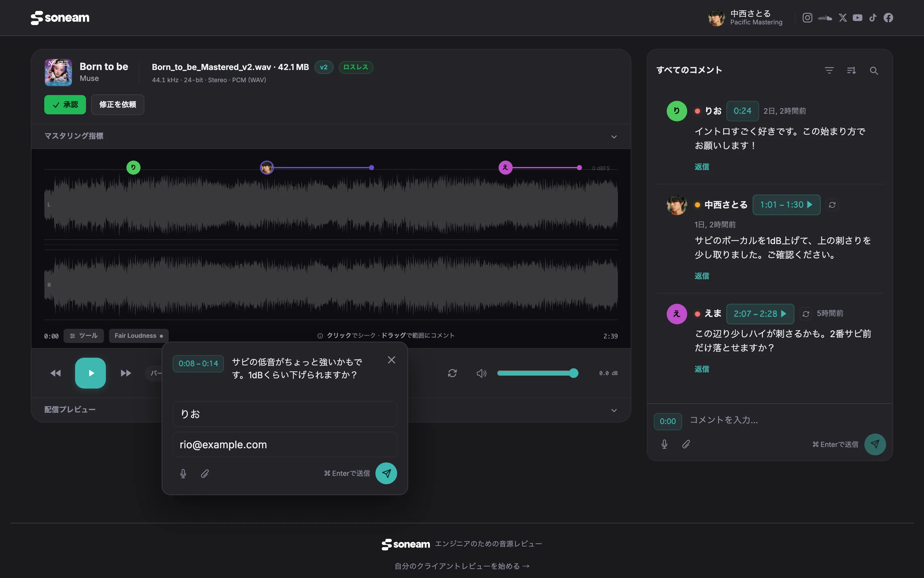Screen dimensions: 924x578
Task: Close the comment popup with the X
Action: [391, 360]
